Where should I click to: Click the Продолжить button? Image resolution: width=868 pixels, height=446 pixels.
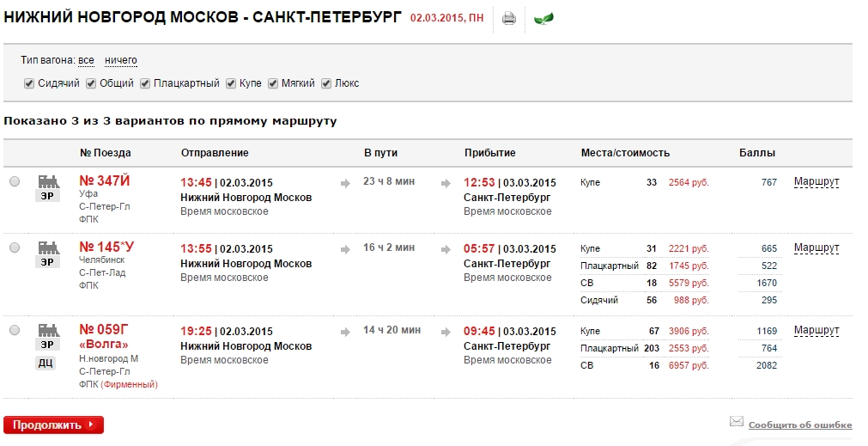(x=54, y=425)
